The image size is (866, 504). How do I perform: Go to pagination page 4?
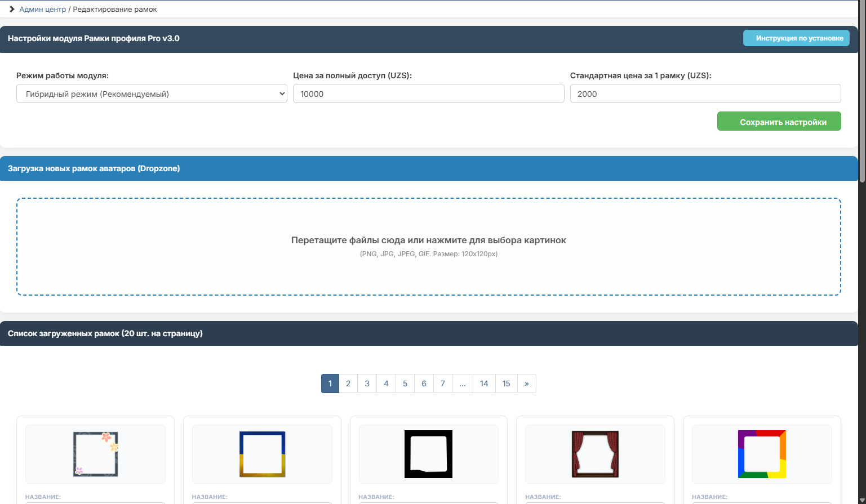pos(386,383)
